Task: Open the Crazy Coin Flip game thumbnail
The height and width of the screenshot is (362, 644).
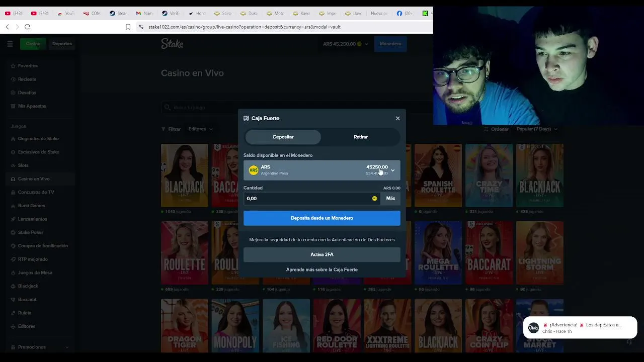Action: [489, 325]
